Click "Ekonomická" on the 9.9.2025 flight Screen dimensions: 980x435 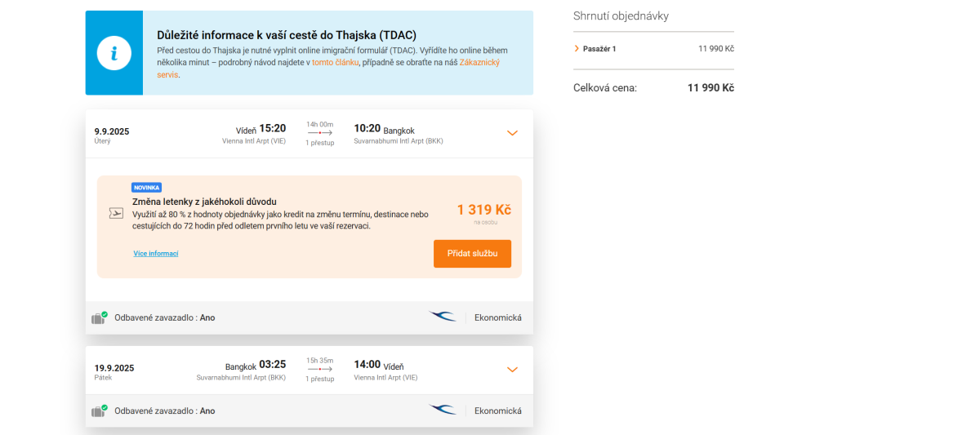[x=497, y=317]
